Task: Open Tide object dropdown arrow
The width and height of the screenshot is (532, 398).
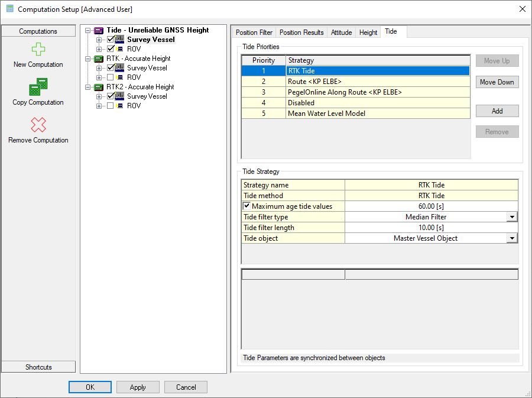Action: pos(512,238)
